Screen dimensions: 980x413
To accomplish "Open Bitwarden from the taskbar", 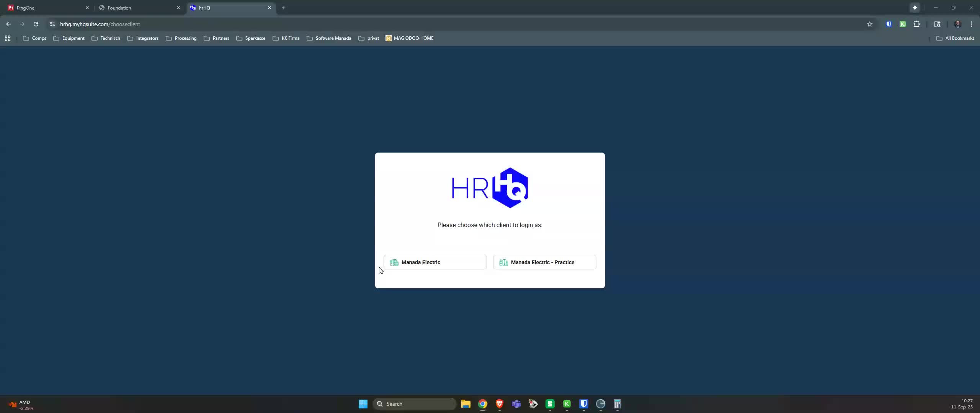I will tap(584, 404).
